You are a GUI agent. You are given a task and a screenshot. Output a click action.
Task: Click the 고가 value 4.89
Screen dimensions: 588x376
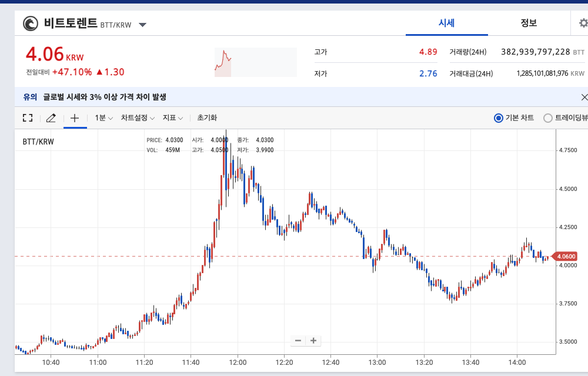[428, 52]
